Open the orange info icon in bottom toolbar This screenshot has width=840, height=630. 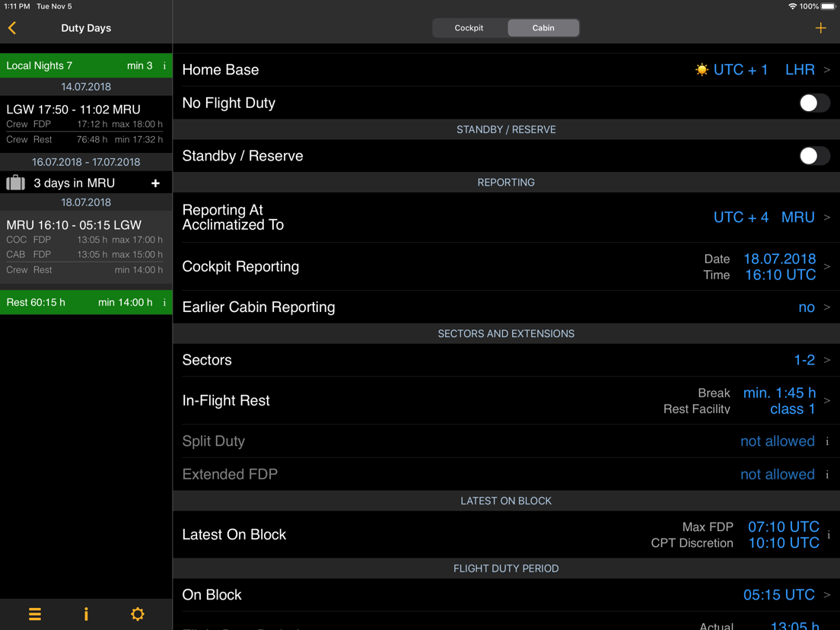coord(86,614)
